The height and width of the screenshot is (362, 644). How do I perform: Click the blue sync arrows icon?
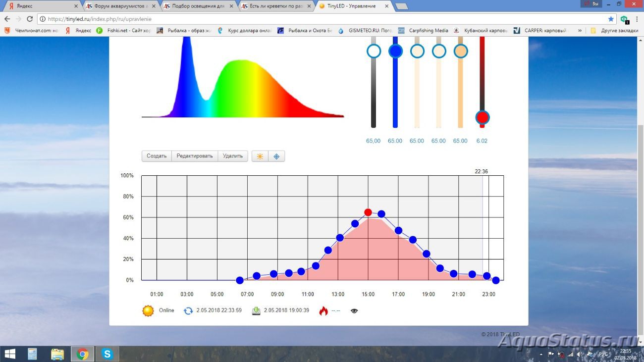188,311
